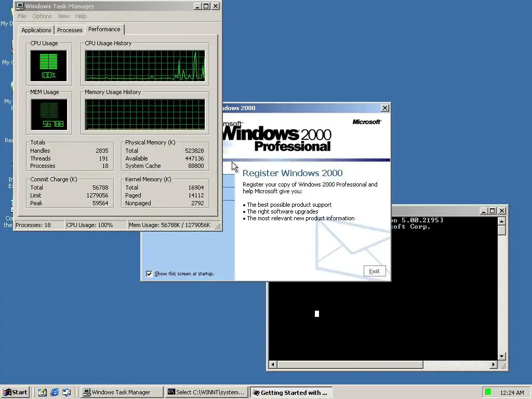Activate Getting Started taskbar button
This screenshot has width=532, height=399.
coord(291,392)
